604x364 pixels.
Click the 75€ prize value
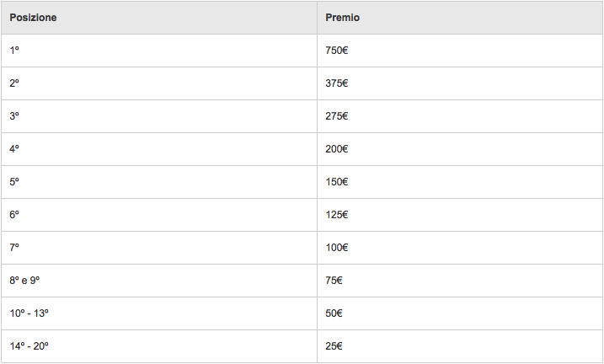pos(334,281)
